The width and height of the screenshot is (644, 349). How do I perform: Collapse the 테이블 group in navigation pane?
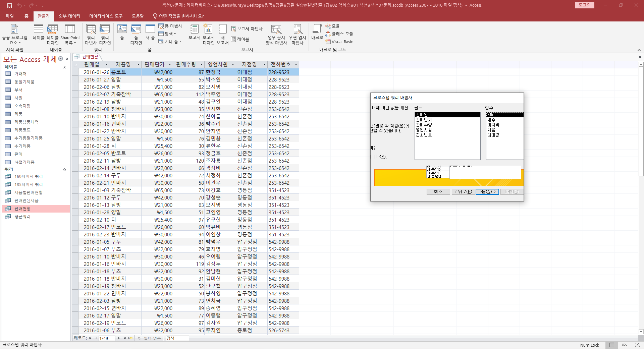[x=64, y=67]
